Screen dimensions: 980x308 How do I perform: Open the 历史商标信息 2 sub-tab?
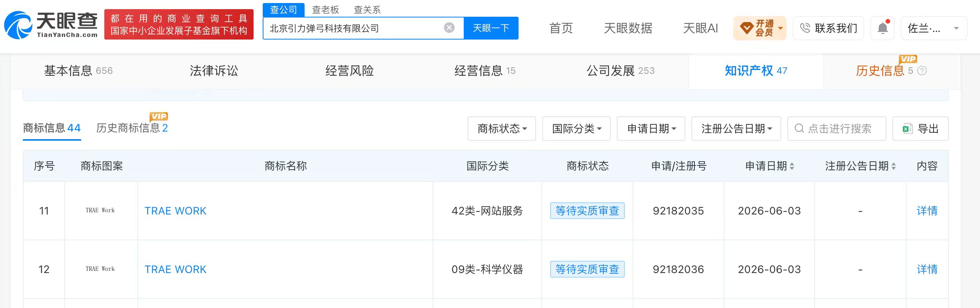[132, 128]
